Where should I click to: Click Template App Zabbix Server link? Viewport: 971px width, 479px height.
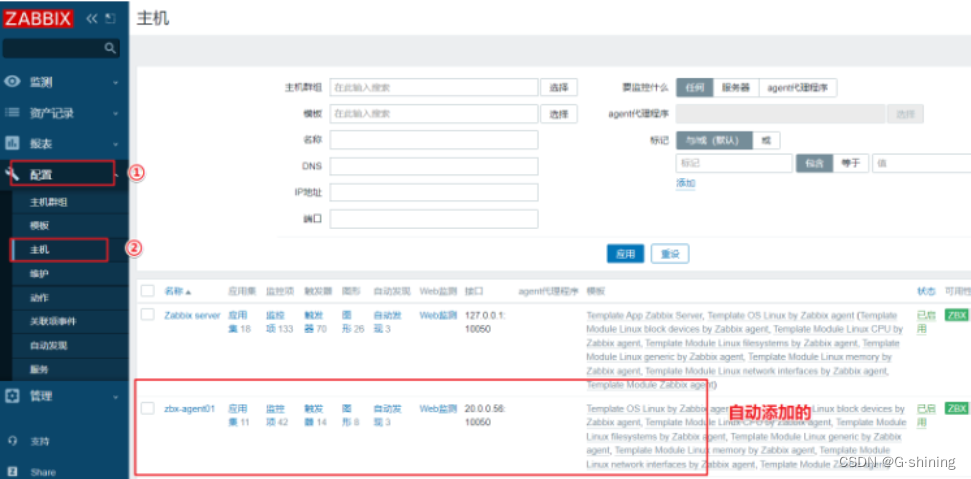pyautogui.click(x=644, y=315)
